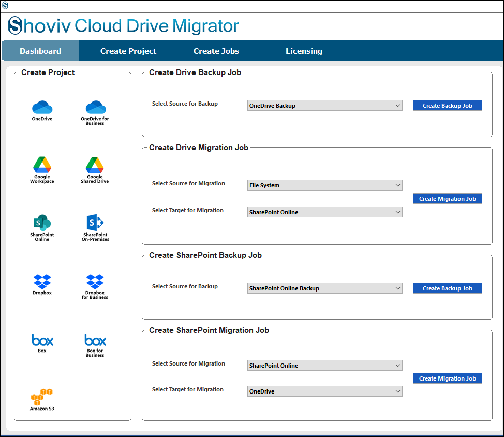Click Create Backup Job for Drive Backup
The image size is (504, 437).
(448, 106)
